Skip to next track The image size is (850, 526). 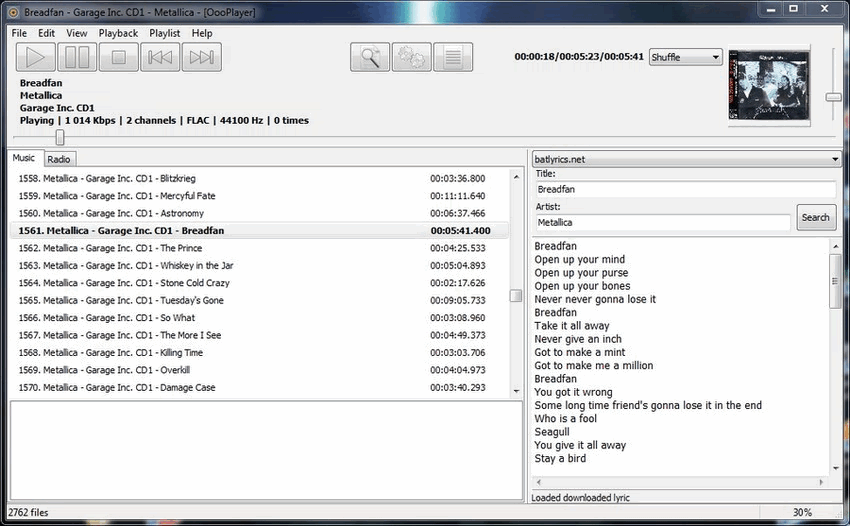pyautogui.click(x=202, y=57)
